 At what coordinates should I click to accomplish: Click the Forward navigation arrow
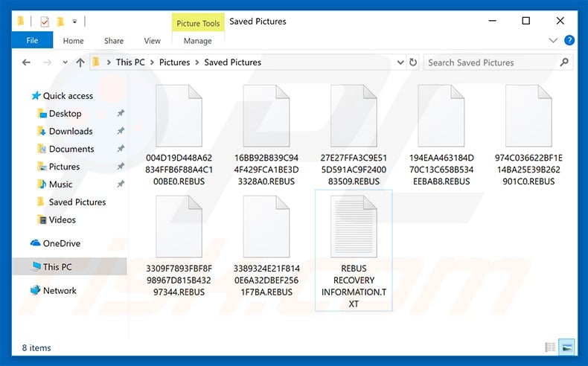point(47,62)
